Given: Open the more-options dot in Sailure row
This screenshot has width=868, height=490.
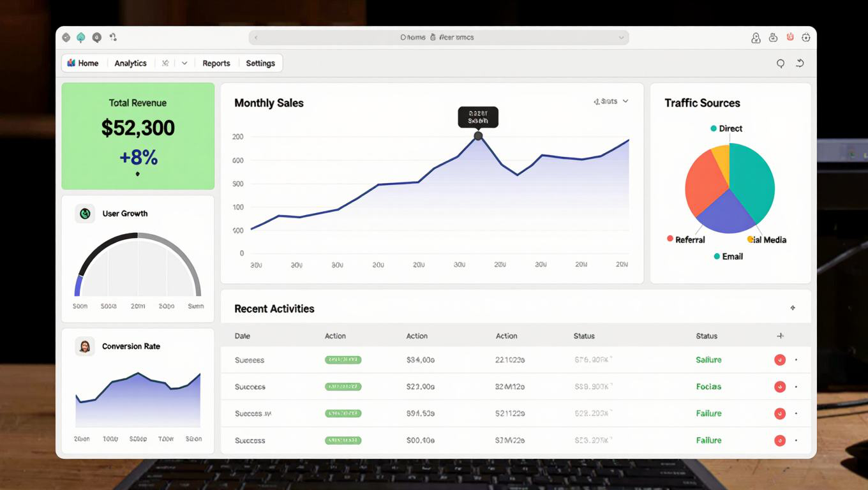Looking at the screenshot, I should pyautogui.click(x=796, y=360).
